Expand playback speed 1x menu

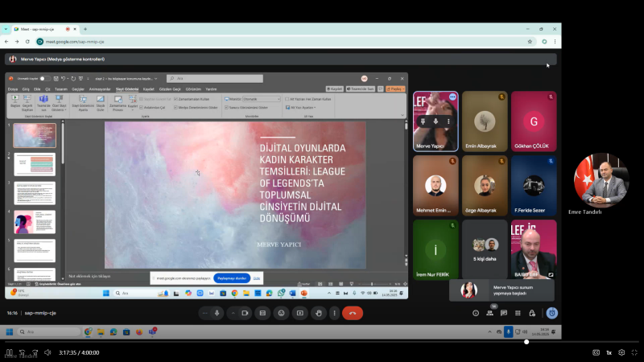[609, 352]
